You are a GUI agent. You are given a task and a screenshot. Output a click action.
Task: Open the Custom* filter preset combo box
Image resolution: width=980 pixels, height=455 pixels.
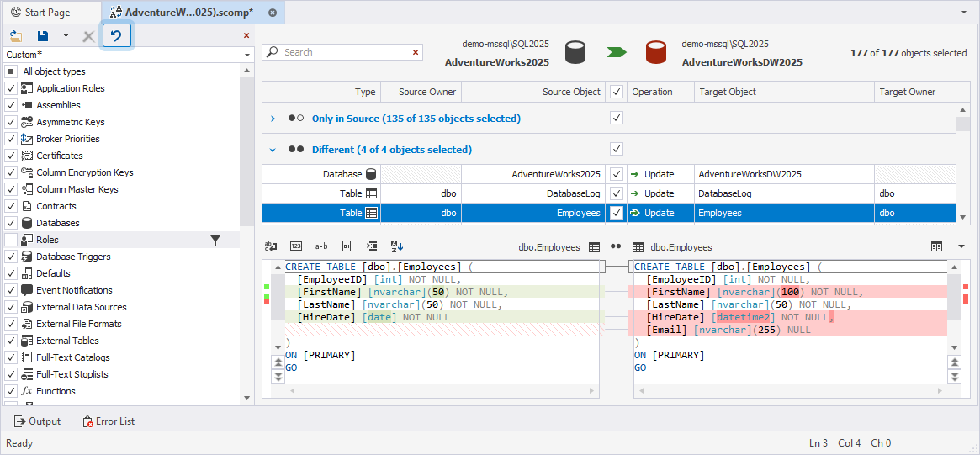(x=128, y=55)
